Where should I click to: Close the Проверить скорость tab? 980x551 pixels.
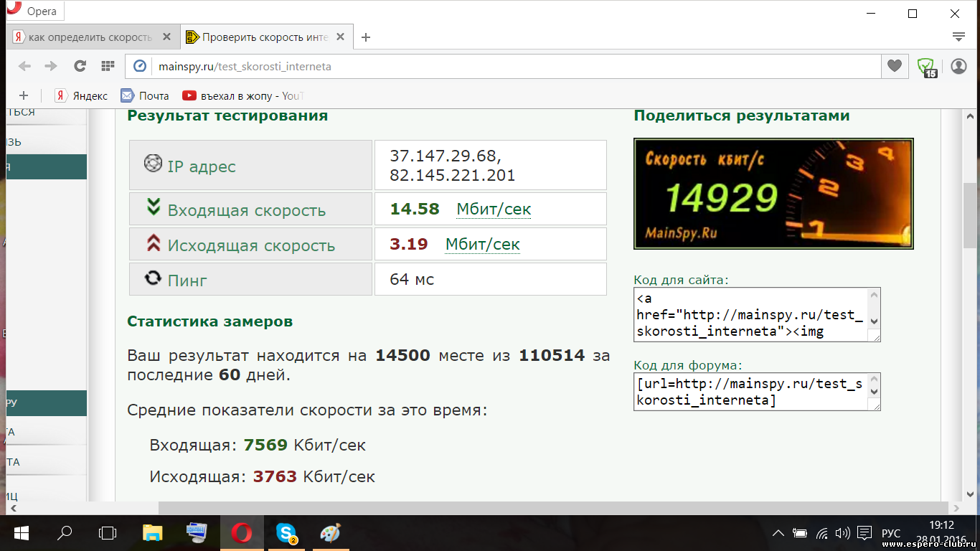tap(341, 37)
